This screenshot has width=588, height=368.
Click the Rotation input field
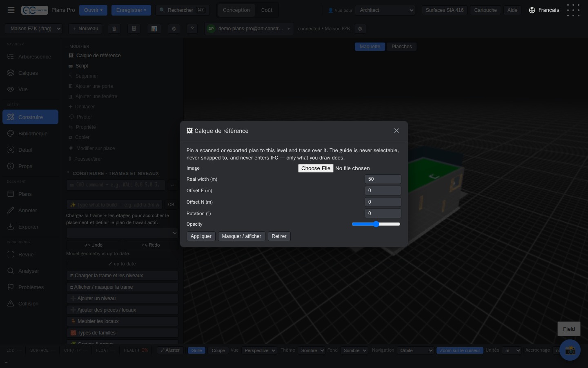(383, 213)
